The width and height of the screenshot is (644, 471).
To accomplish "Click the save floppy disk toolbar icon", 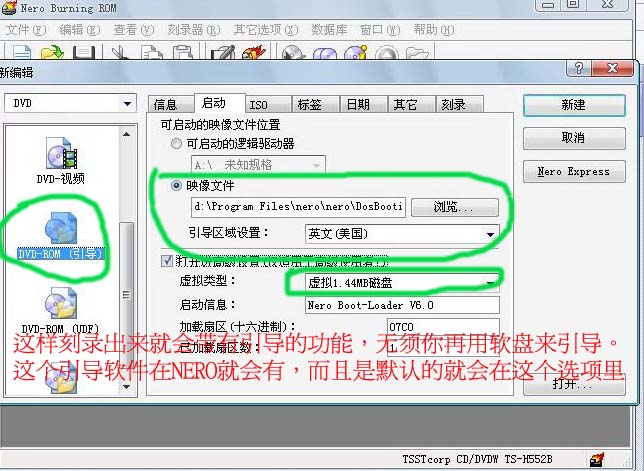I will coord(84,52).
